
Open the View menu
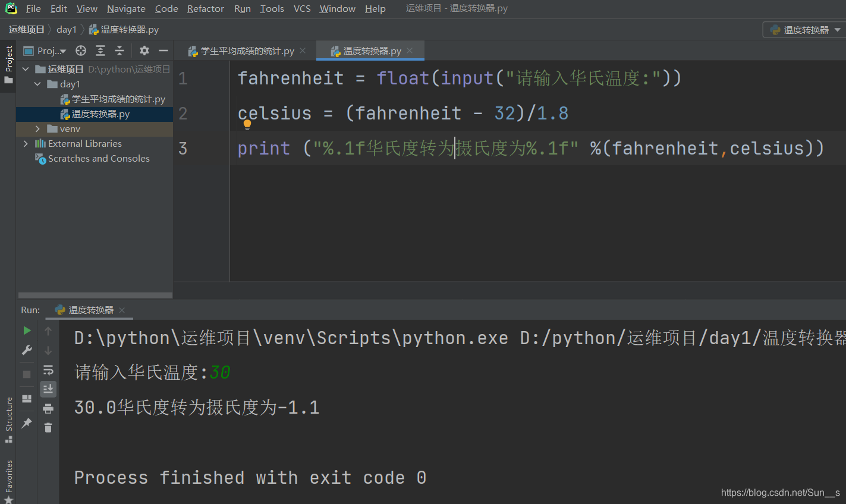tap(87, 8)
